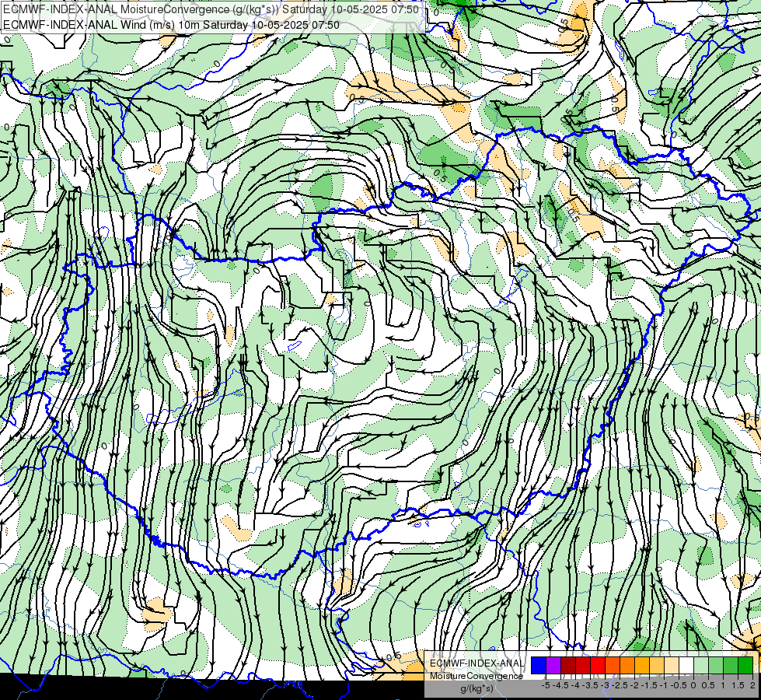Click the purple legend swatch
The image size is (761, 700).
click(x=553, y=665)
